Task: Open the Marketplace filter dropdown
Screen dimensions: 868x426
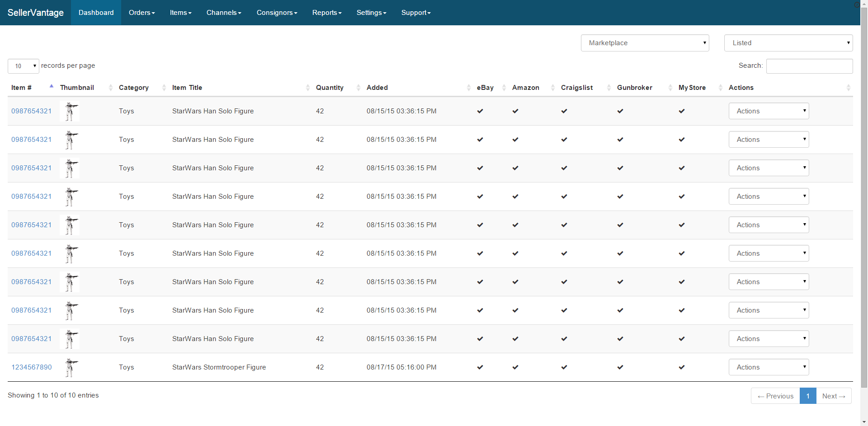Action: [645, 43]
